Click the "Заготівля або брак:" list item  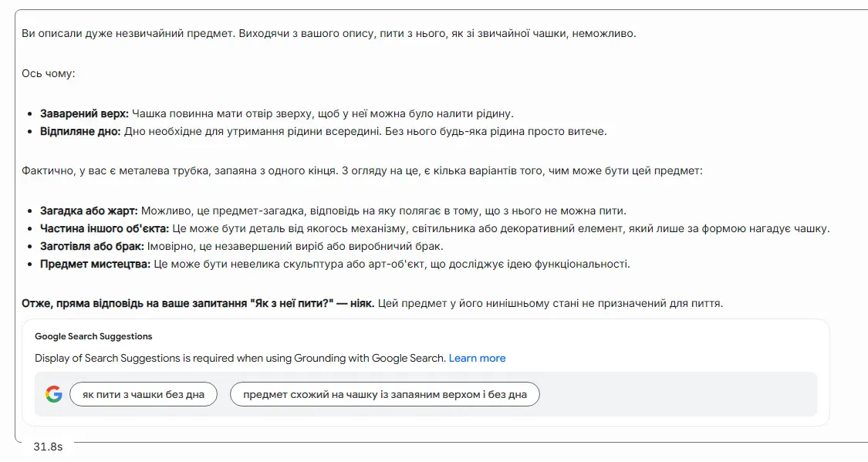(x=241, y=246)
